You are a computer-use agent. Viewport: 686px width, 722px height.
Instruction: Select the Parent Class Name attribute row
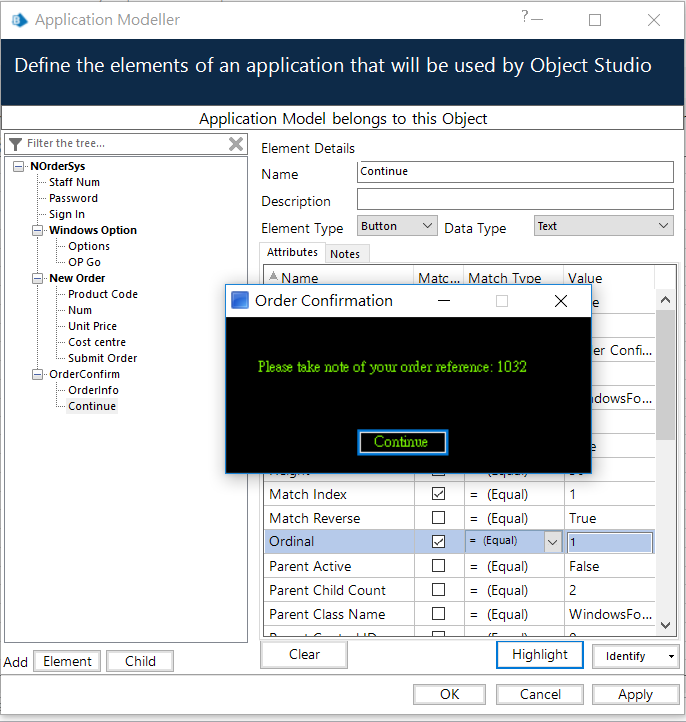click(459, 614)
